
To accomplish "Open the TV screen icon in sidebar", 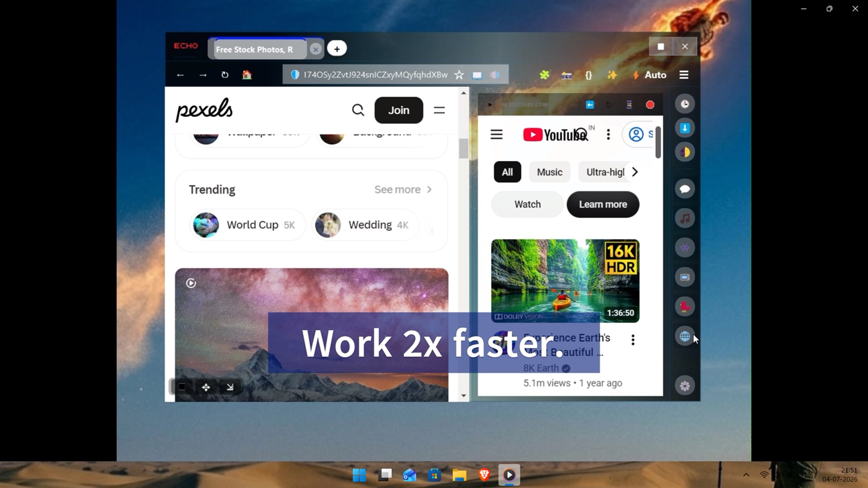I will point(685,277).
